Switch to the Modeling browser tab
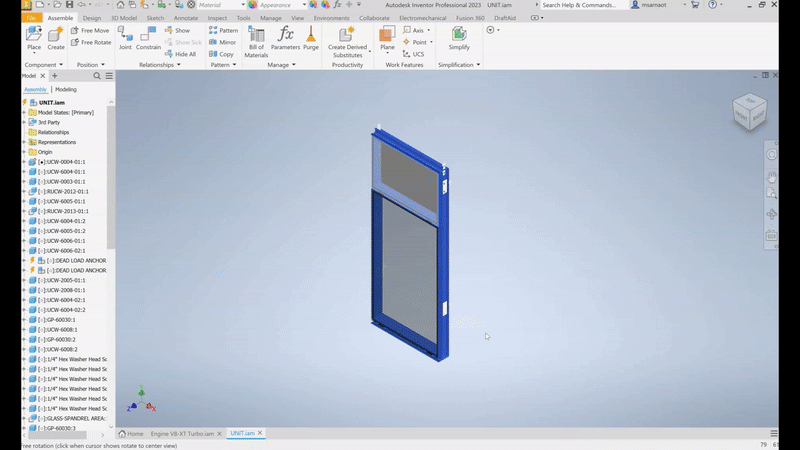This screenshot has height=450, width=800. (65, 89)
